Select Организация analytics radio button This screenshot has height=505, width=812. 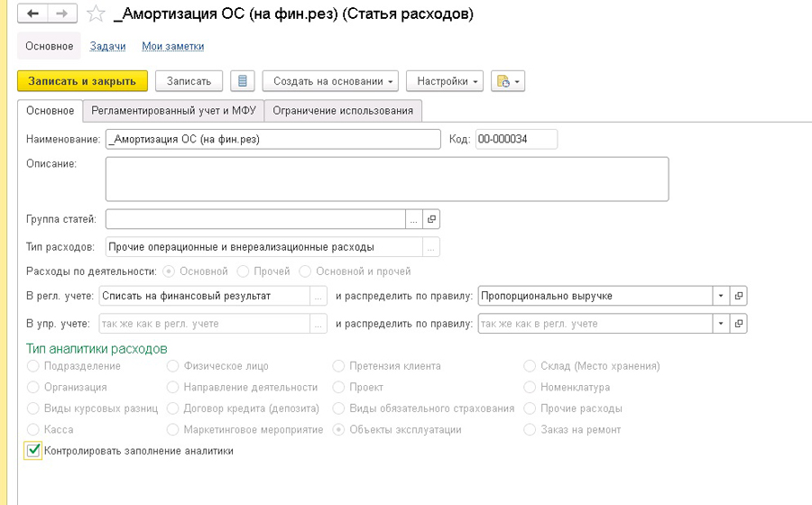point(33,387)
